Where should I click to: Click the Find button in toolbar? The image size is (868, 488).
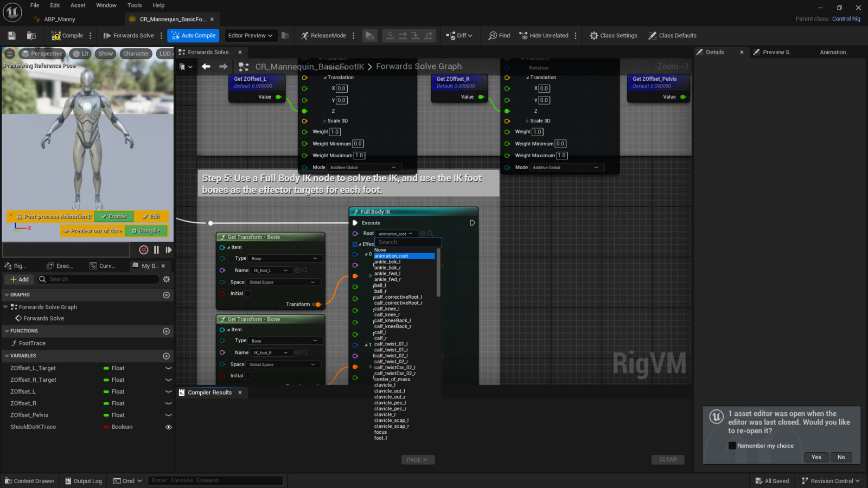[499, 36]
